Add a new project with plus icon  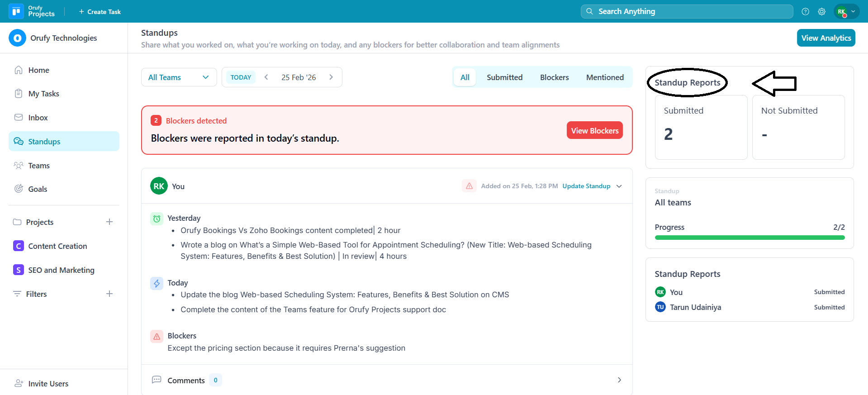(109, 222)
